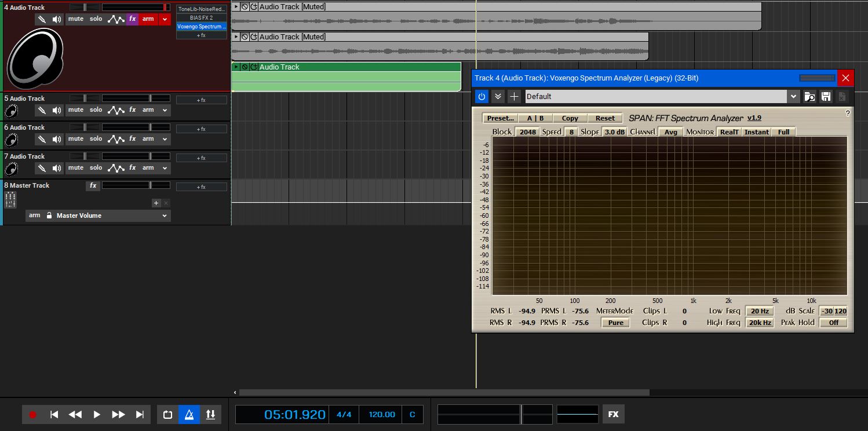Select ToneLib-NoiseReducer effect slot on track 4
Image resolution: width=868 pixels, height=431 pixels.
coord(202,9)
